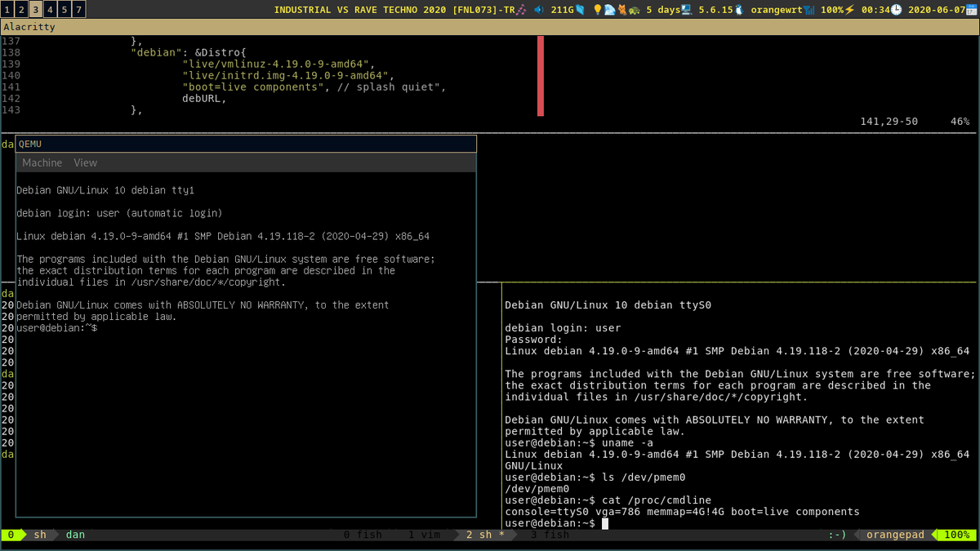This screenshot has width=980, height=551.
Task: Click the speaker volume icon
Action: pos(539,10)
